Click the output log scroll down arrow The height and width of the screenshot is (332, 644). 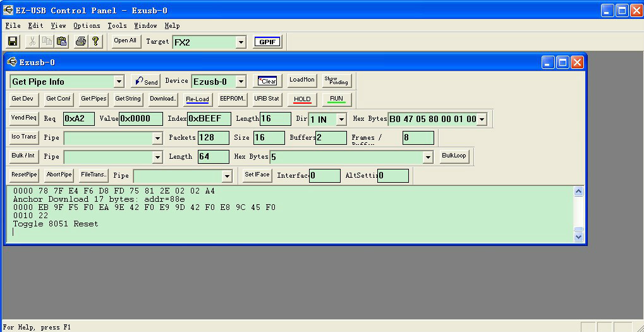coord(578,237)
